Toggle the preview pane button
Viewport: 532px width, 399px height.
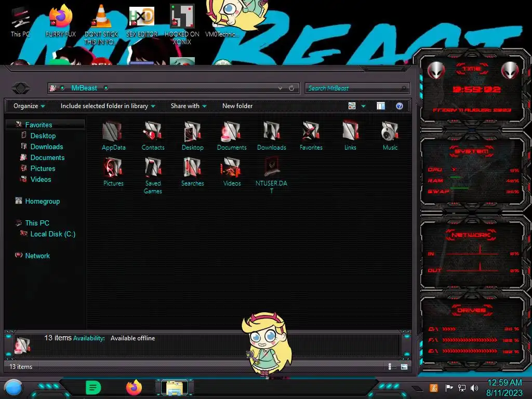381,106
